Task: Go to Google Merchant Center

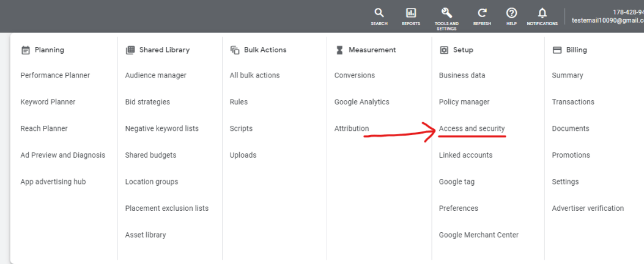Action: (x=478, y=235)
